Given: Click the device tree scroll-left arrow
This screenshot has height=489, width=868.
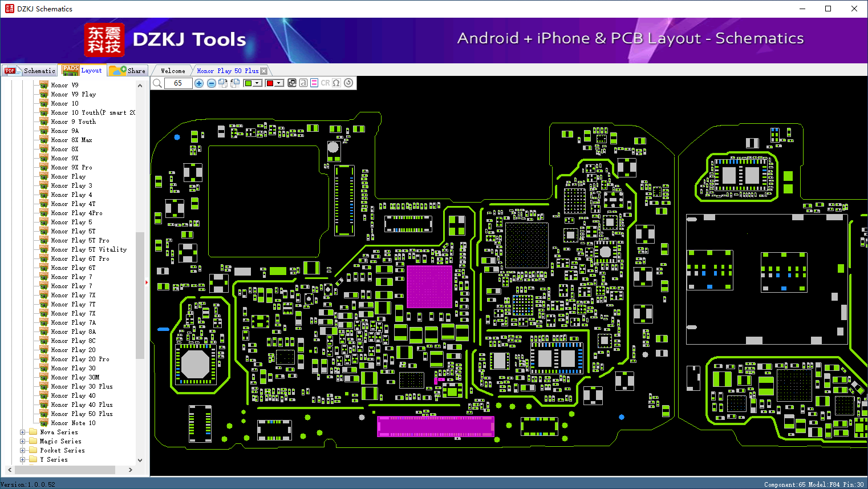Looking at the screenshot, I should (10, 470).
